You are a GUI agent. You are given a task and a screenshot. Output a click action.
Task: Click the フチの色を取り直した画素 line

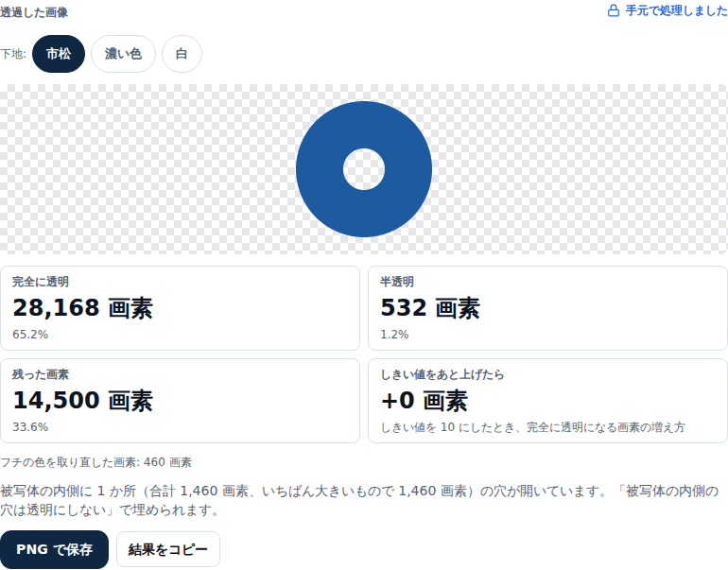click(x=95, y=462)
